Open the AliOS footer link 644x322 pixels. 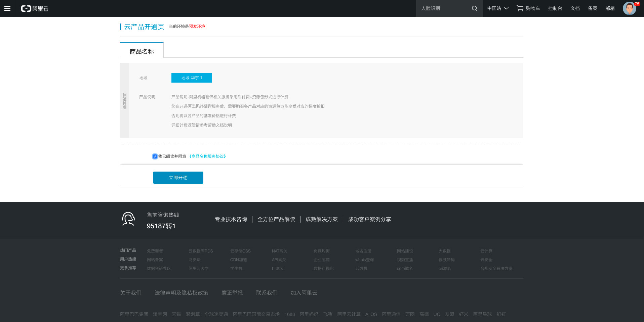371,314
